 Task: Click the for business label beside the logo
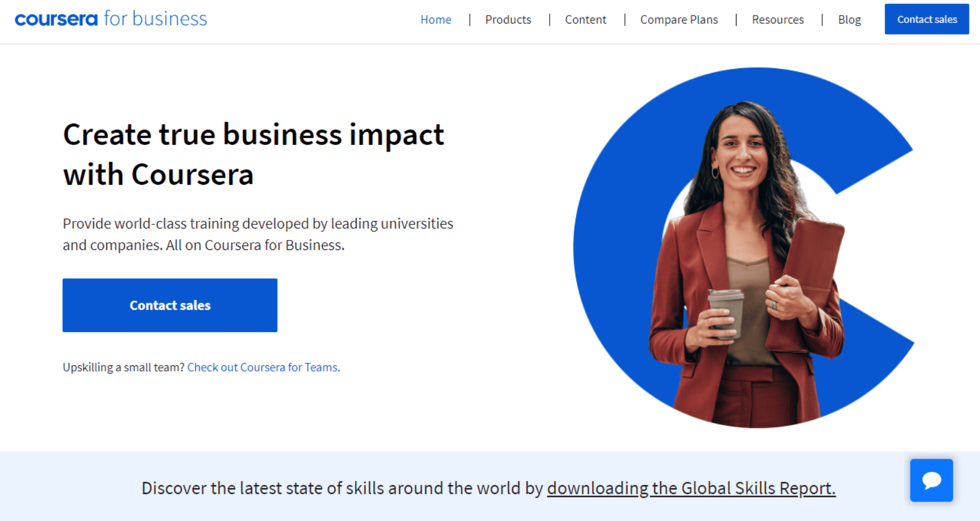[x=155, y=19]
